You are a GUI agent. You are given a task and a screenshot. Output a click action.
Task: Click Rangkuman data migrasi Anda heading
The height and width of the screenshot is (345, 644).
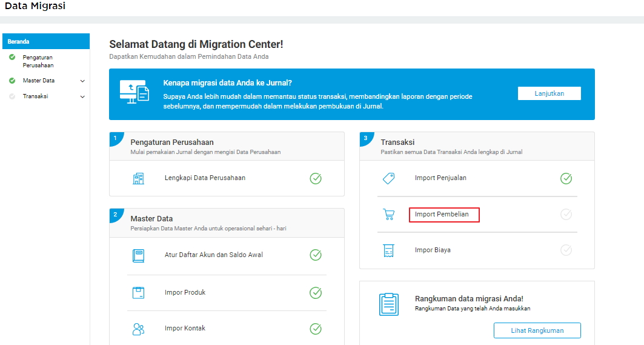coord(469,299)
